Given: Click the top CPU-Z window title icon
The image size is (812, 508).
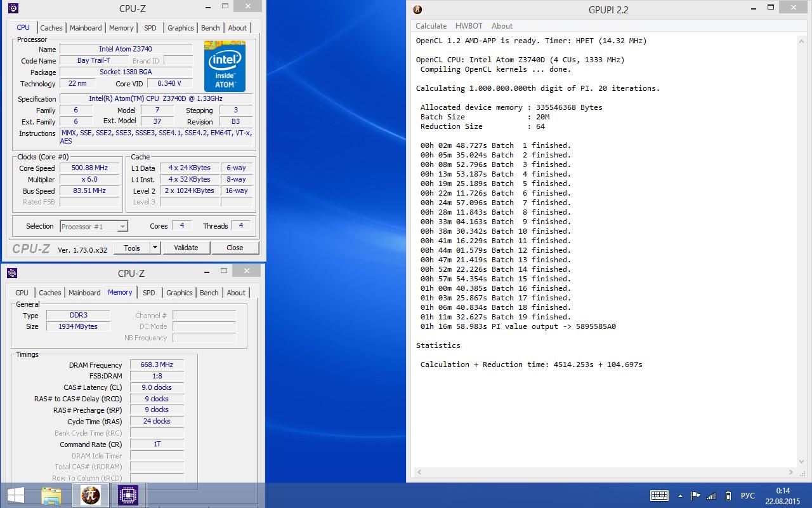Looking at the screenshot, I should tap(12, 8).
